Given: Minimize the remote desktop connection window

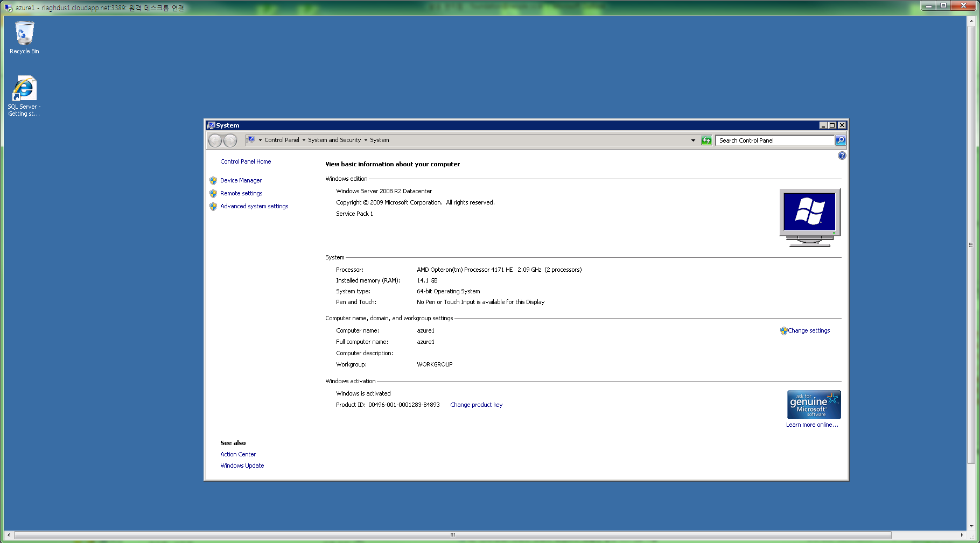Looking at the screenshot, I should coord(928,6).
